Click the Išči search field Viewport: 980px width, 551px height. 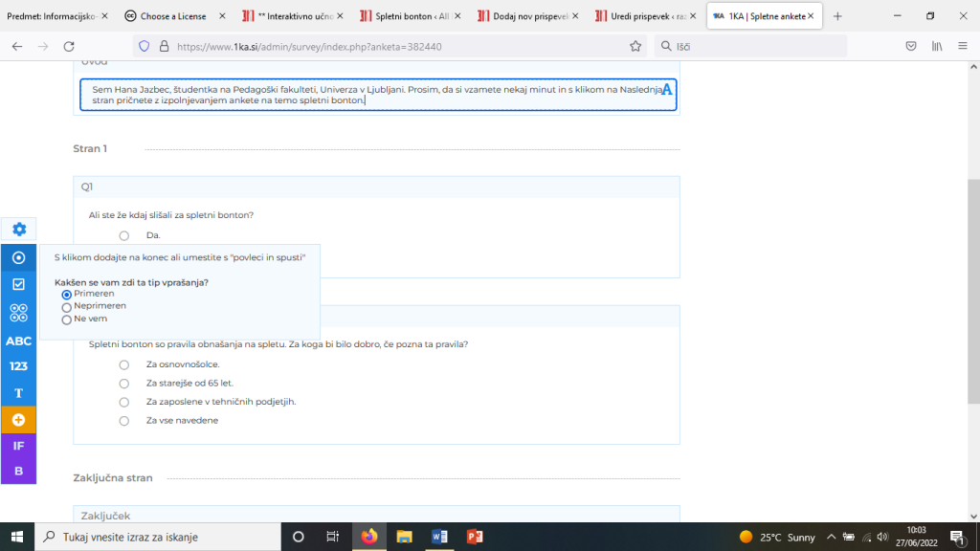750,46
